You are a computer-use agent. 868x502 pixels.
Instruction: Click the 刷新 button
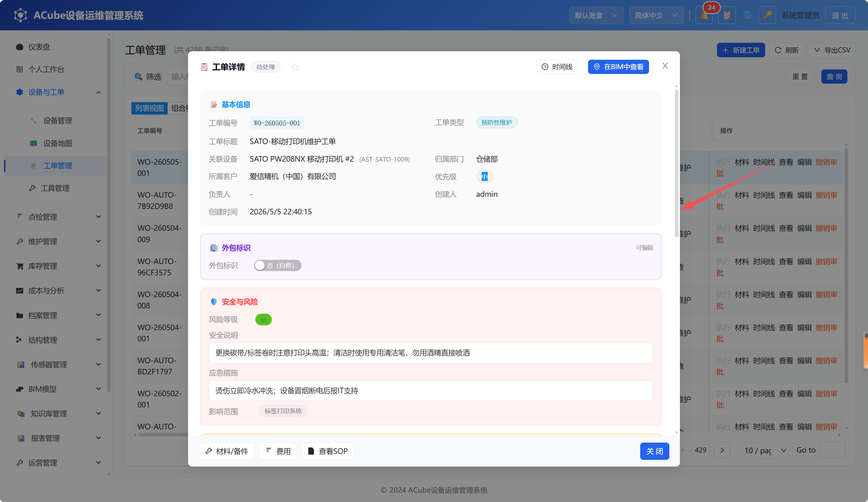click(786, 50)
